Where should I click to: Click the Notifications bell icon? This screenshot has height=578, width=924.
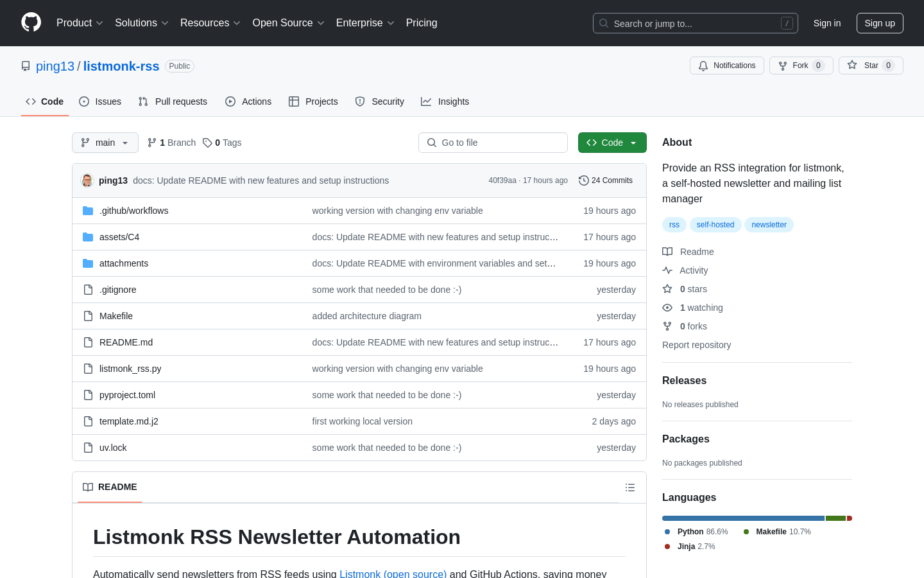pyautogui.click(x=703, y=66)
